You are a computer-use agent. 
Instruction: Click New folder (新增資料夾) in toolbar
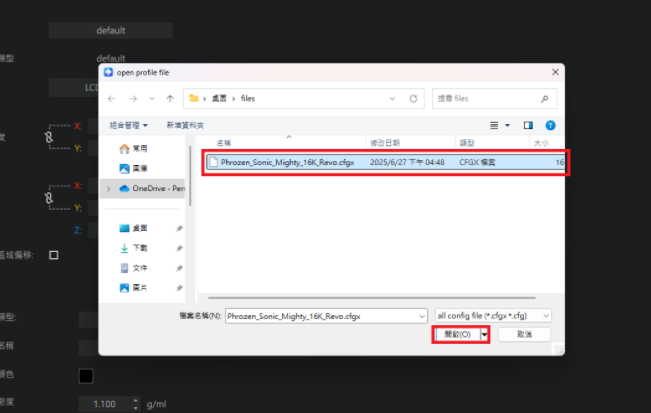(185, 125)
